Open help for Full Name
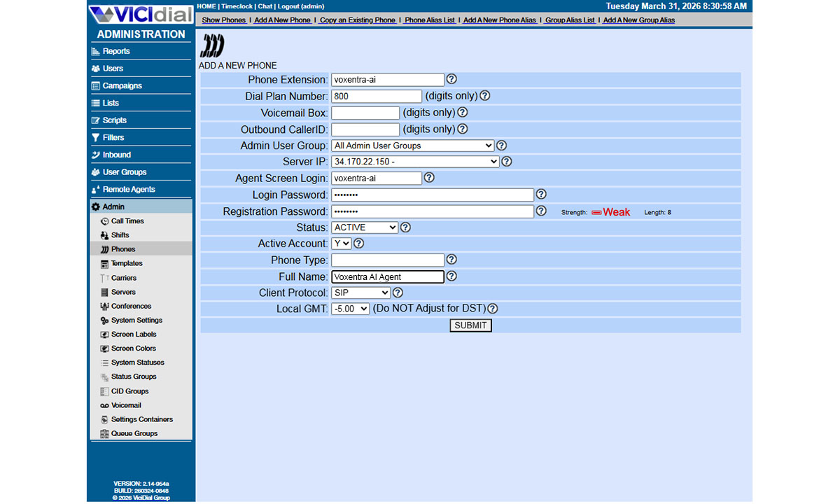 coord(451,276)
